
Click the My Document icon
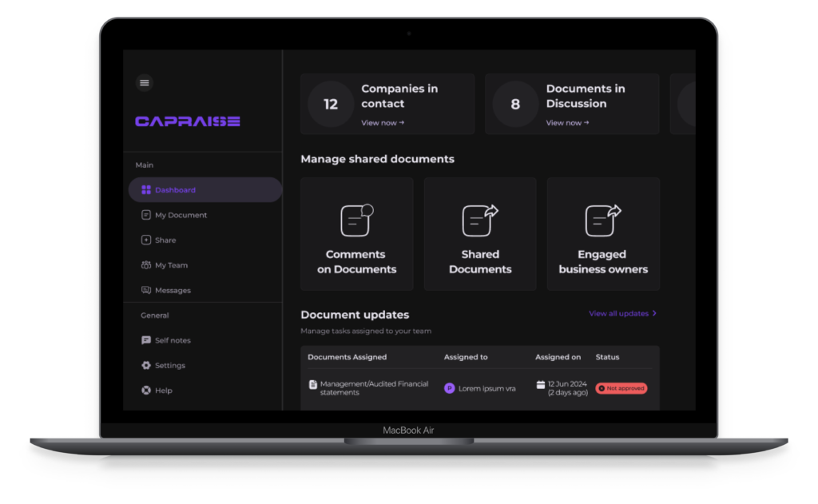[146, 214]
